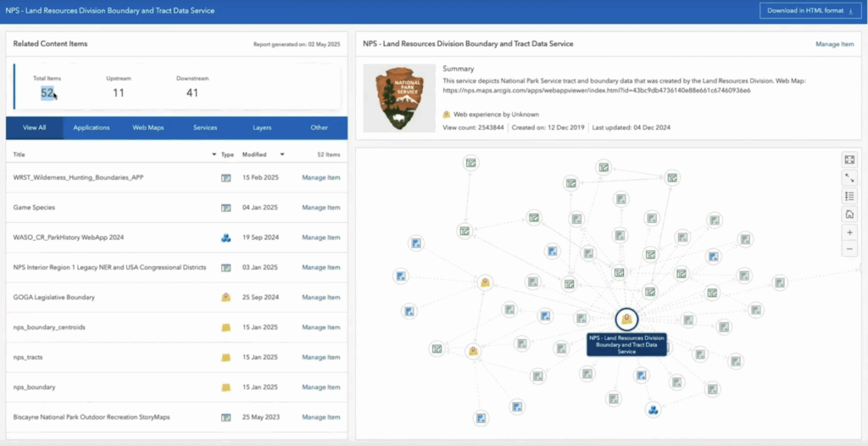Open Manage Item for nps_boundary_centroids

[x=321, y=327]
